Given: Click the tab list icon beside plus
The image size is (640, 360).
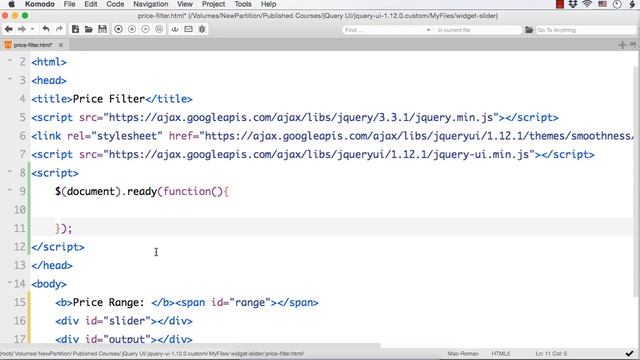Looking at the screenshot, I should pos(633,44).
